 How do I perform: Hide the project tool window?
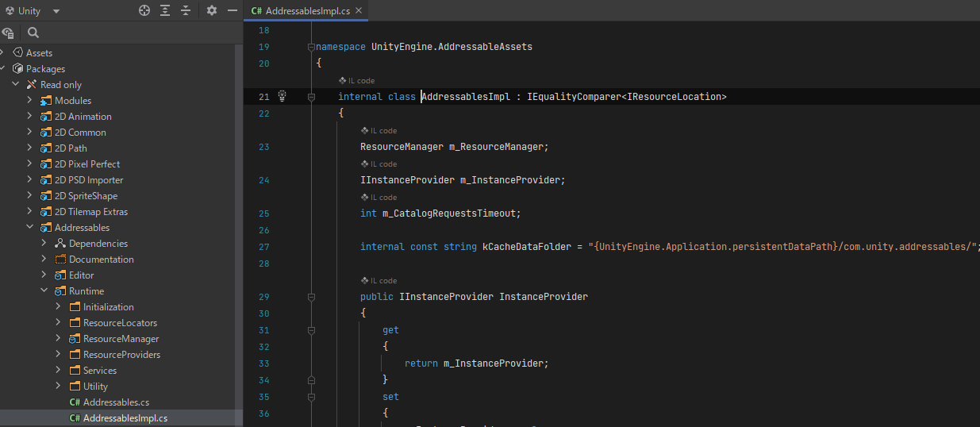tap(233, 10)
